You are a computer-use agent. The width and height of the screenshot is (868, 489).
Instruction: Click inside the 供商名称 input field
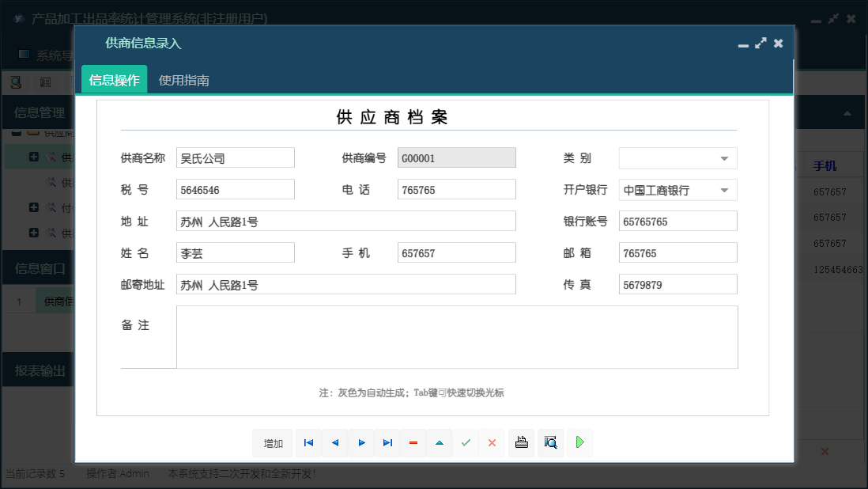(235, 157)
